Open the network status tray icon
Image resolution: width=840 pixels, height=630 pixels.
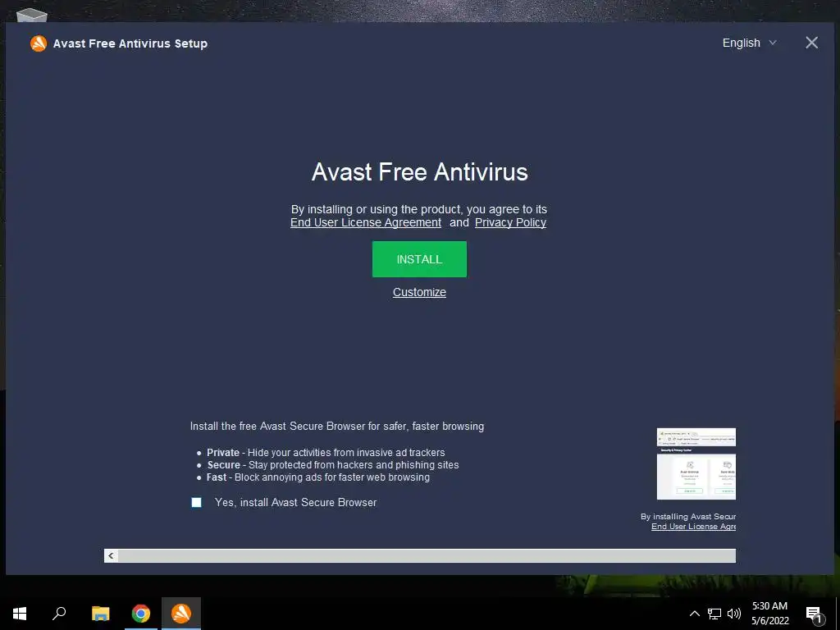[714, 614]
